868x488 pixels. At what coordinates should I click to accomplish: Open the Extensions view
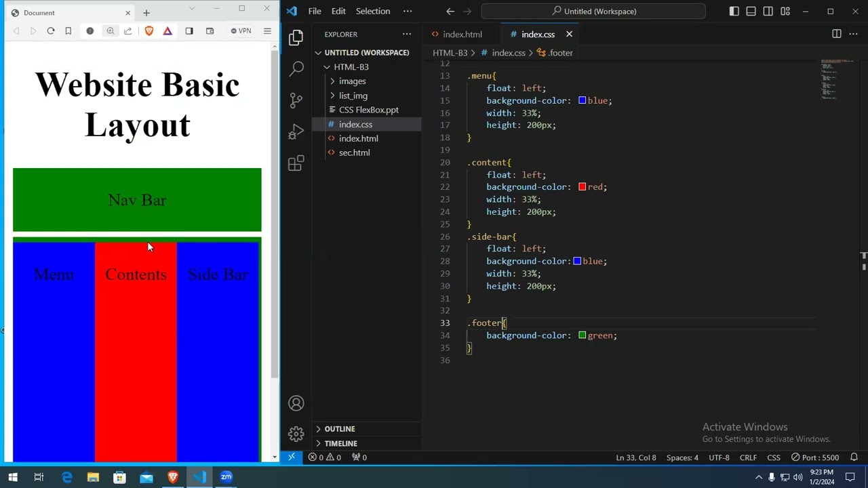[x=296, y=163]
